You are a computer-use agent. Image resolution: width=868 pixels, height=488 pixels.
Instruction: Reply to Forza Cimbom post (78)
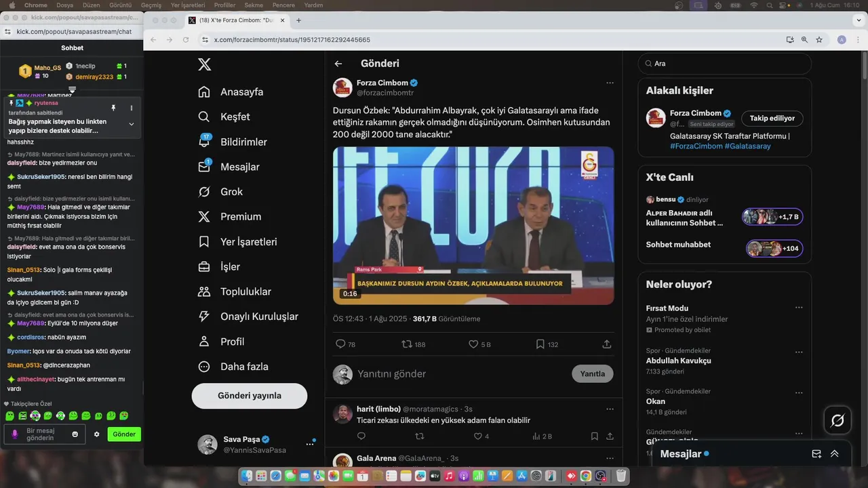pos(345,344)
